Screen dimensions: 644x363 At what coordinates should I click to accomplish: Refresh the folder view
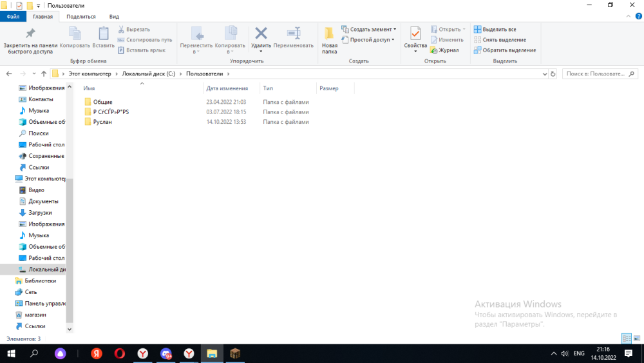pos(553,74)
